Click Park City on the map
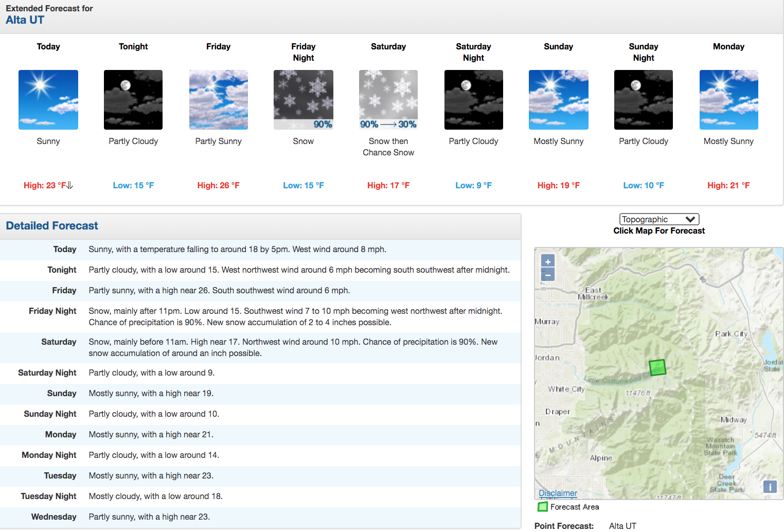The image size is (784, 532). click(731, 334)
